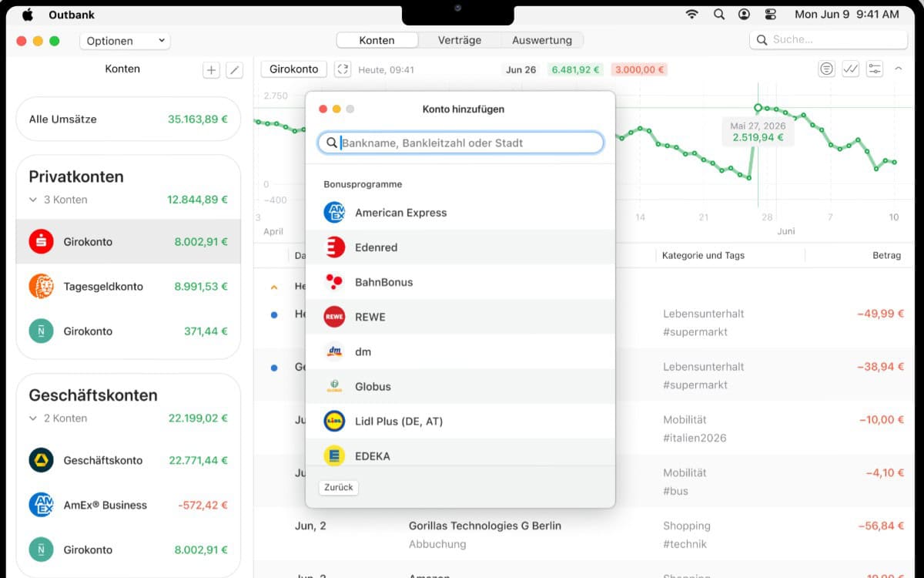Image resolution: width=924 pixels, height=578 pixels.
Task: Click the Suche search field
Action: tap(829, 39)
